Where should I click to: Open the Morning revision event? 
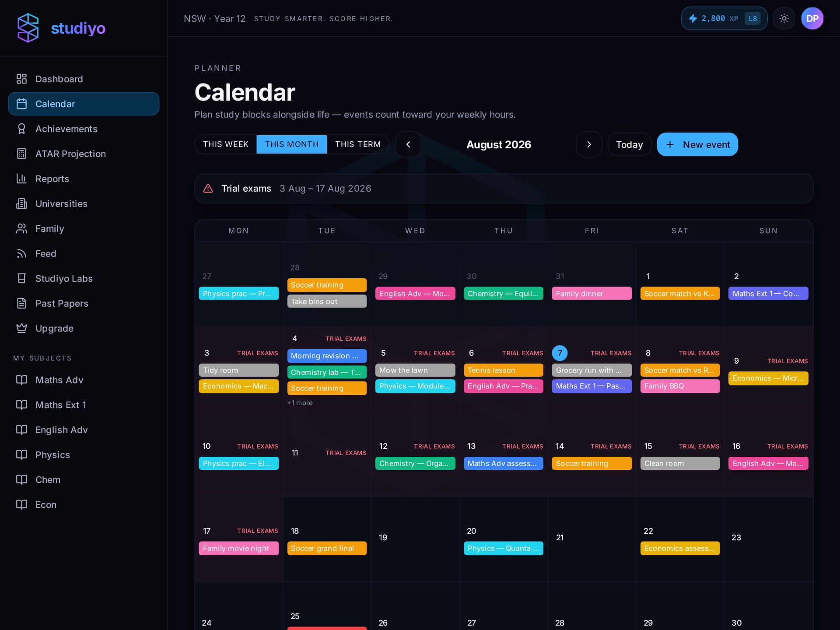[327, 356]
